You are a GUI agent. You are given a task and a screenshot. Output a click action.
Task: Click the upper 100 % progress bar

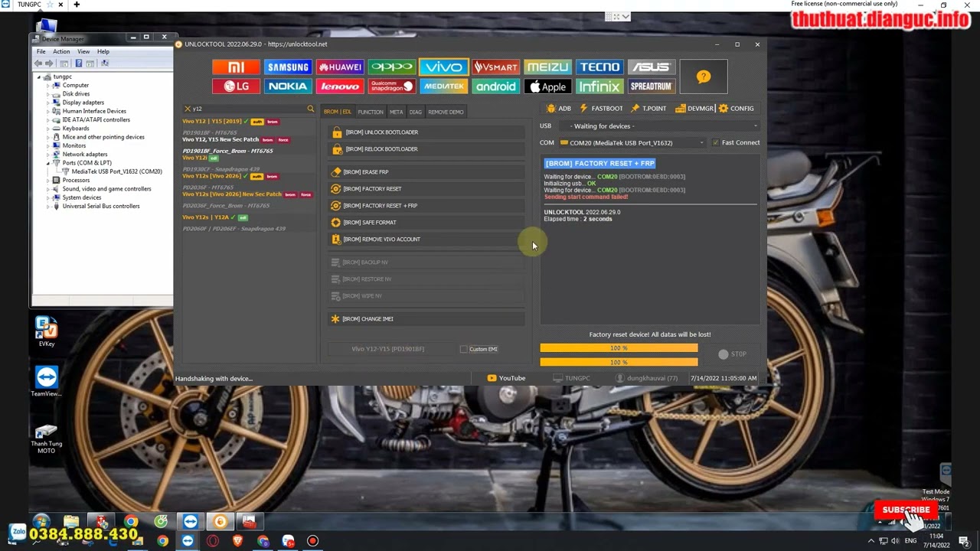619,348
